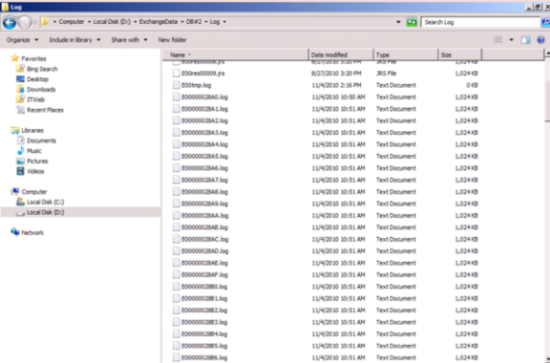This screenshot has width=550, height=363.
Task: Expand the view options dropdown arrow
Action: tap(511, 40)
